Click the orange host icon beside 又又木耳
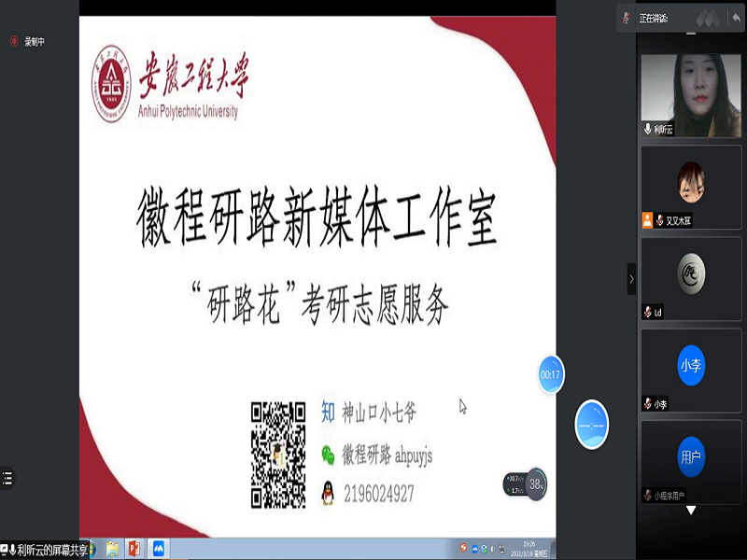747x560 pixels. point(646,220)
